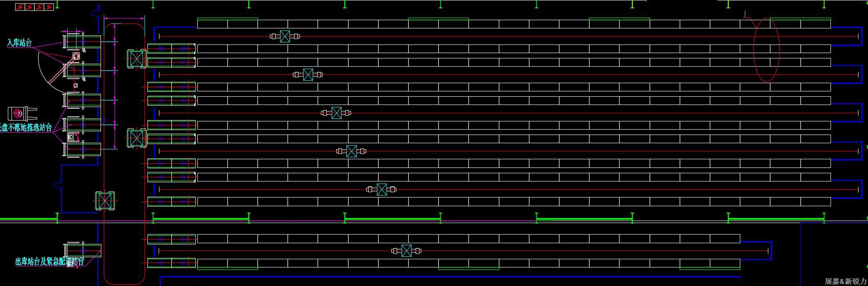The image size is (868, 286).
Task: Click the 展嘉&新锐力 watermark text
Action: [x=845, y=281]
